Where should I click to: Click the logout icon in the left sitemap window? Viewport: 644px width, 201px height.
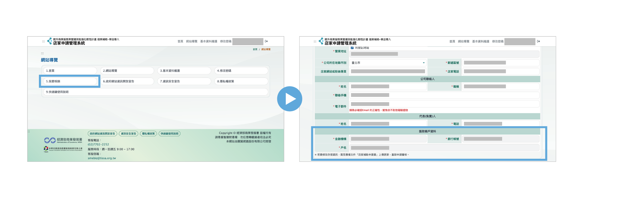[x=266, y=42]
